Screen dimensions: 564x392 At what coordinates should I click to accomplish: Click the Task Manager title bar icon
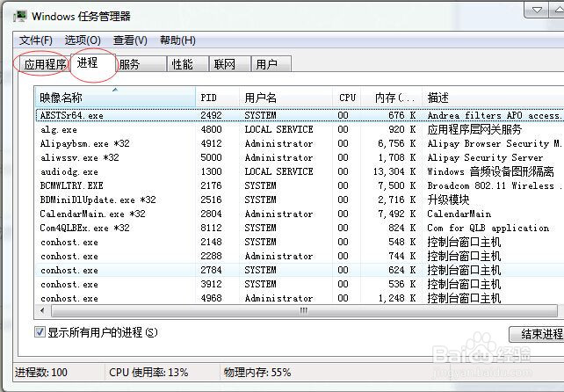20,16
